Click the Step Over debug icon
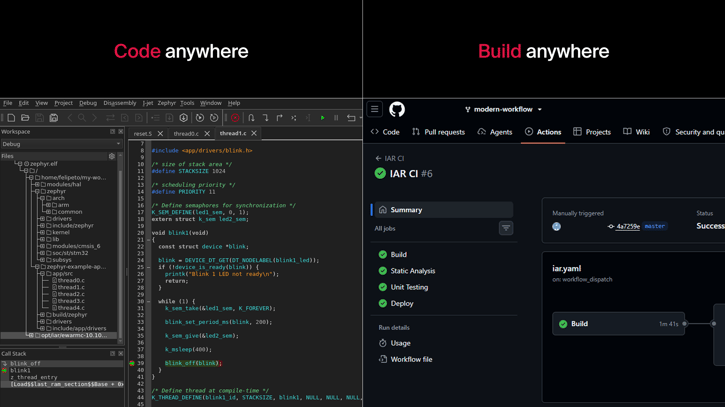The width and height of the screenshot is (725, 407). 251,118
